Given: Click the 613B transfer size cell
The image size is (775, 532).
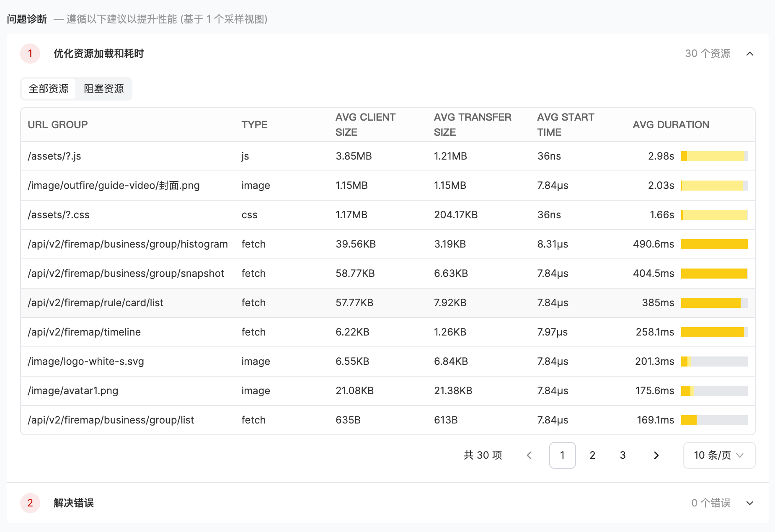Looking at the screenshot, I should [446, 420].
